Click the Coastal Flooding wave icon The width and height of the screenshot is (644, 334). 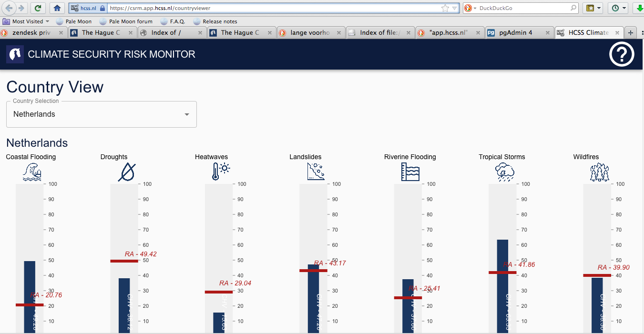pos(32,172)
